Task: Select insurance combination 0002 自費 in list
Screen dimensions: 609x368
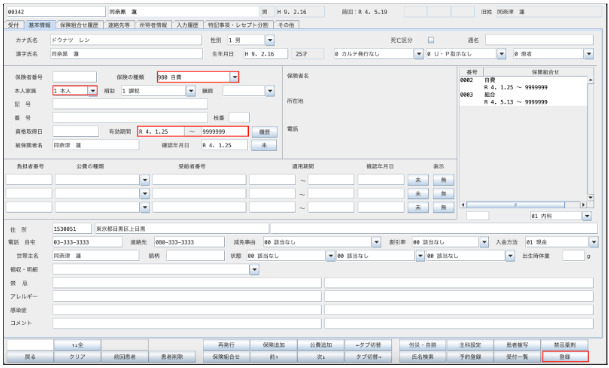Action: 523,84
